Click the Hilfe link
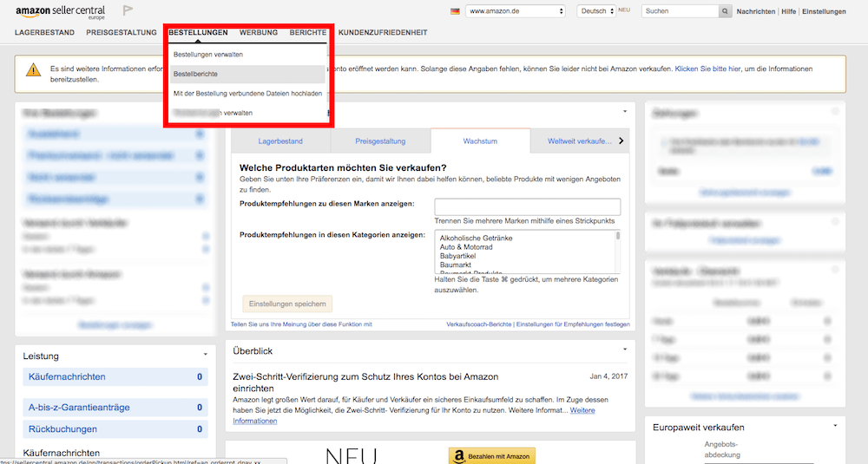The width and height of the screenshot is (868, 464). point(789,11)
